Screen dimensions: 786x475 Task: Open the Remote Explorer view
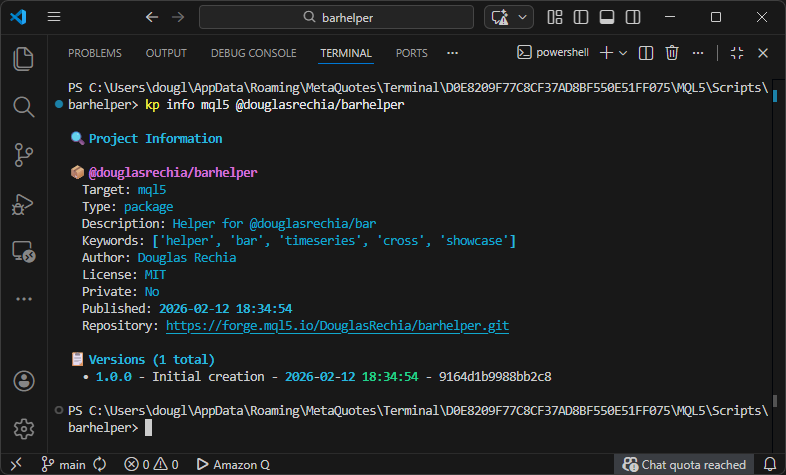(24, 251)
